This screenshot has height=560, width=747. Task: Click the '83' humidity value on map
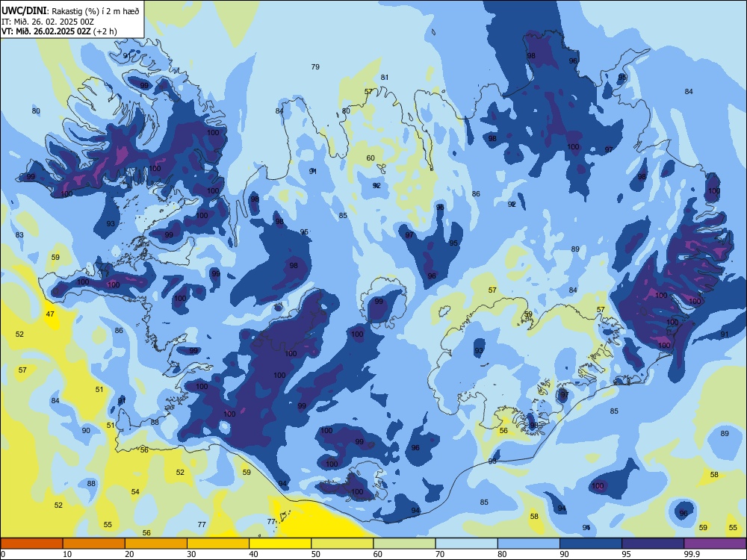point(19,234)
